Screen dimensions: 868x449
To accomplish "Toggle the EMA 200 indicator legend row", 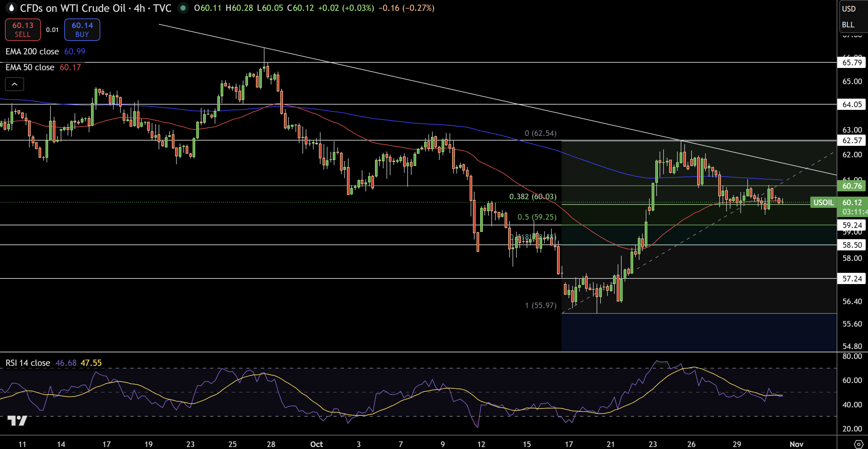I will (x=32, y=51).
